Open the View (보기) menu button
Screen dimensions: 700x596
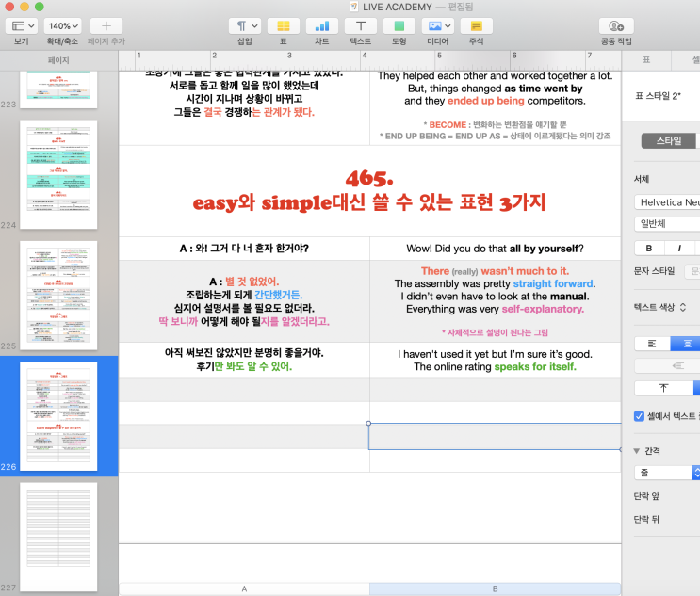pos(22,25)
